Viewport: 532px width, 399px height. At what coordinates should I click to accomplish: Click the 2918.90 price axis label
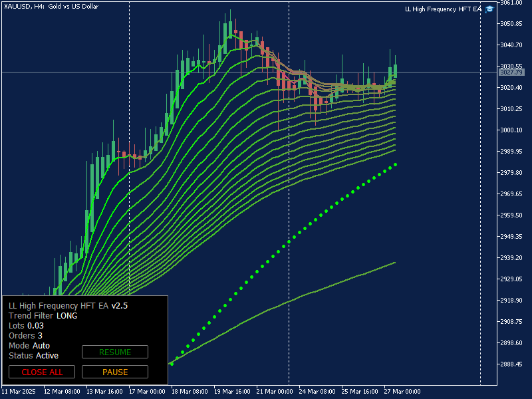click(x=511, y=301)
